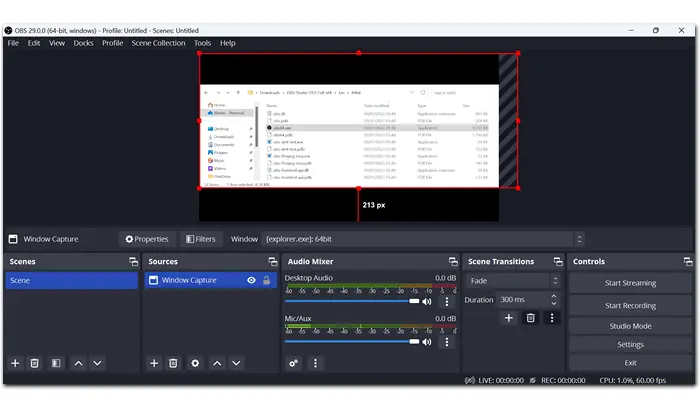Adjust Desktop Audio volume slider
This screenshot has height=407, width=700.
tap(352, 301)
